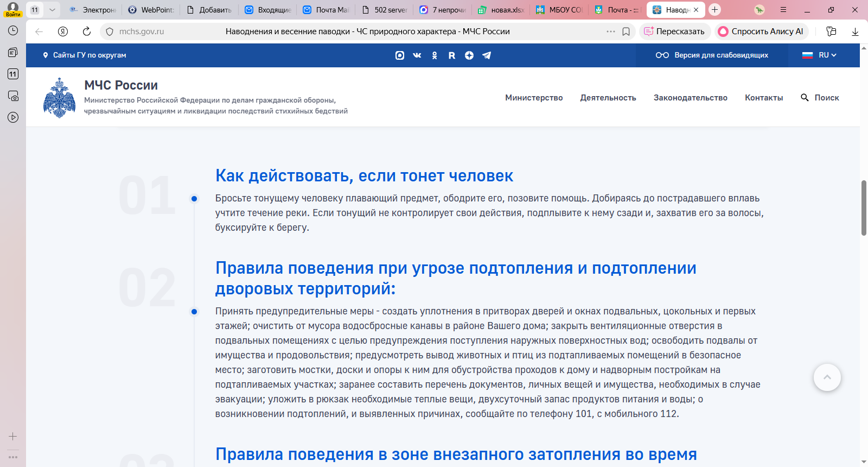Open browser downloads icon
Image resolution: width=868 pixels, height=467 pixels.
[855, 31]
